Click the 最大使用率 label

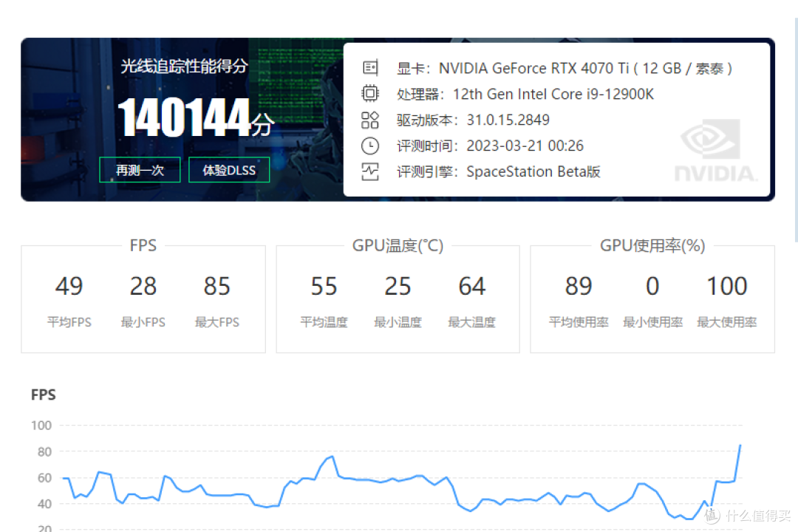(727, 322)
